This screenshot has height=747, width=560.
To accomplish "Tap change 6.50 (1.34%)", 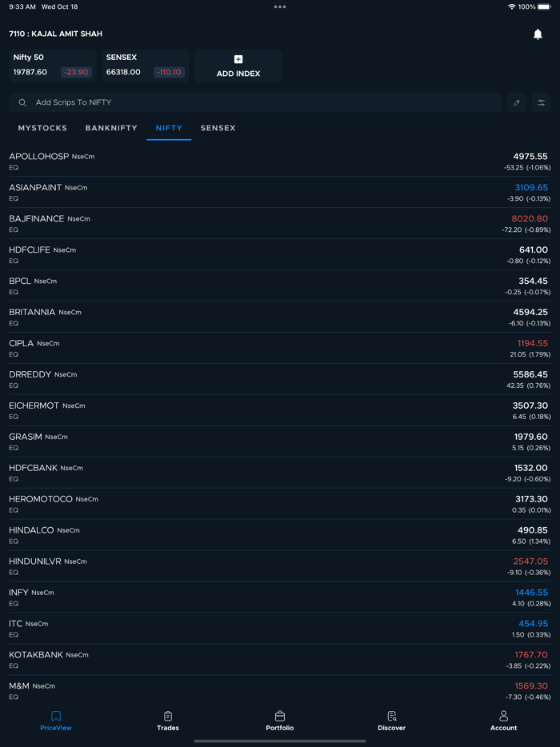I will click(x=530, y=541).
